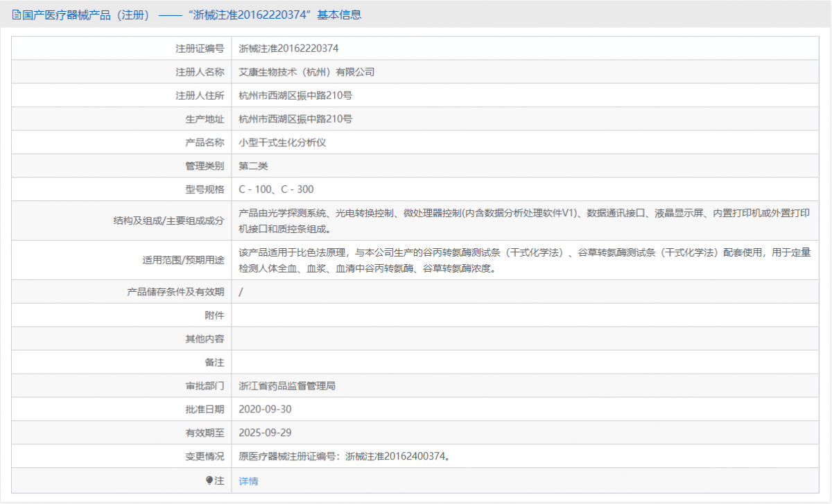Select the address in the 生产地址 row
The height and width of the screenshot is (504, 832).
(x=295, y=119)
